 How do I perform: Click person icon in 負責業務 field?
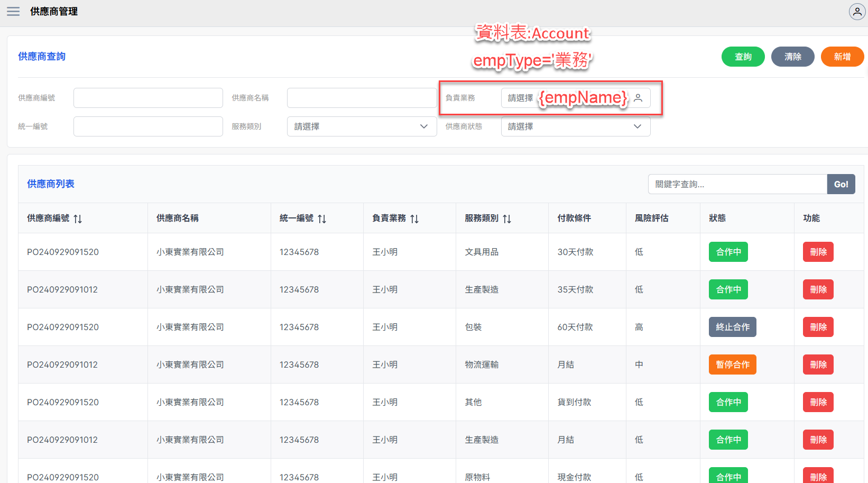(x=639, y=98)
